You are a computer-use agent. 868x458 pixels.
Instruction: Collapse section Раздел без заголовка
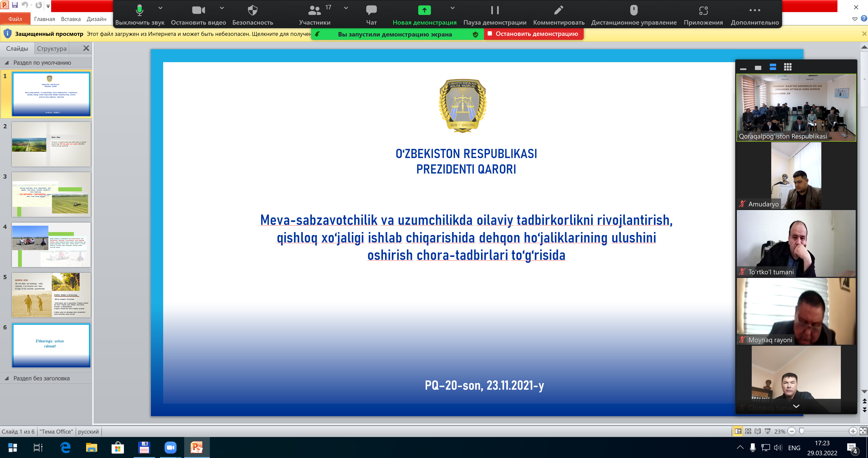click(x=7, y=378)
